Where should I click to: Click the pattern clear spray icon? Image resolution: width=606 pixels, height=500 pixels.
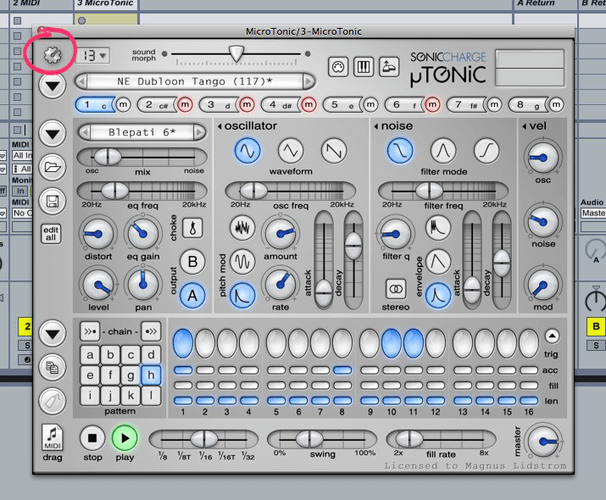click(52, 401)
